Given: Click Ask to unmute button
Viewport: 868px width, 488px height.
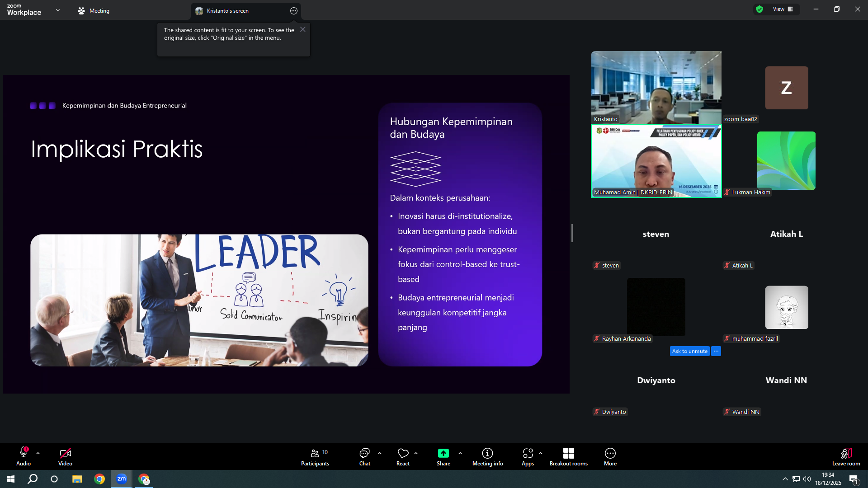Looking at the screenshot, I should (x=690, y=351).
